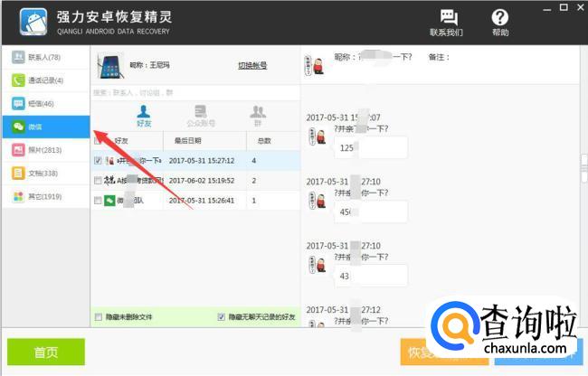This screenshot has width=588, height=376.
Task: Close the recovery app window
Action: coord(581,7)
